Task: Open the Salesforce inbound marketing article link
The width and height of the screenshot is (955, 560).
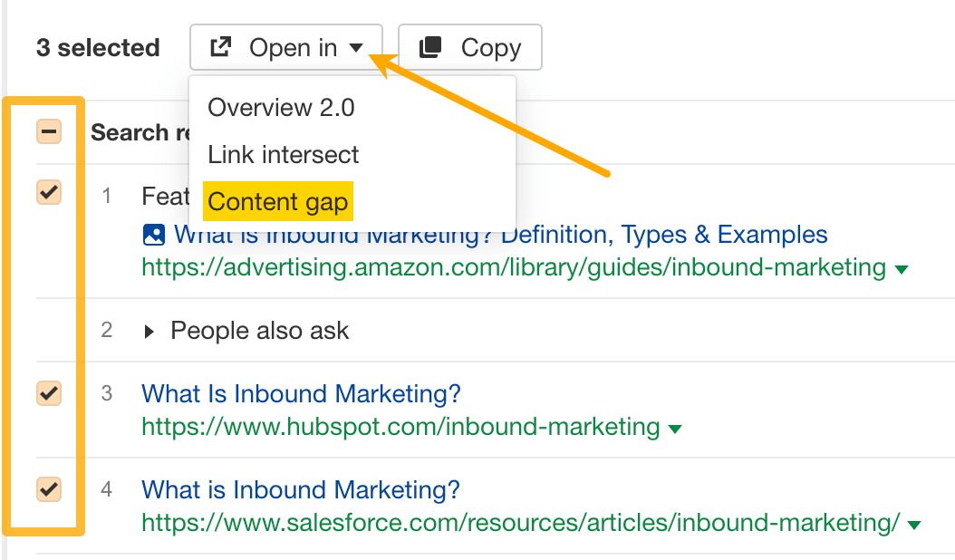Action: 302,489
